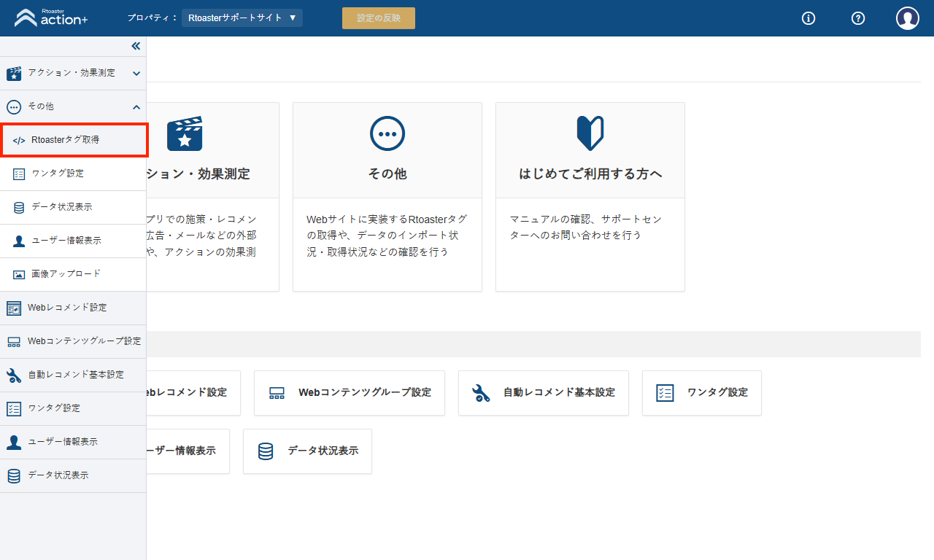The height and width of the screenshot is (560, 934).
Task: Open bottom ワンタグ設定 sidebar shortcut
Action: [73, 408]
